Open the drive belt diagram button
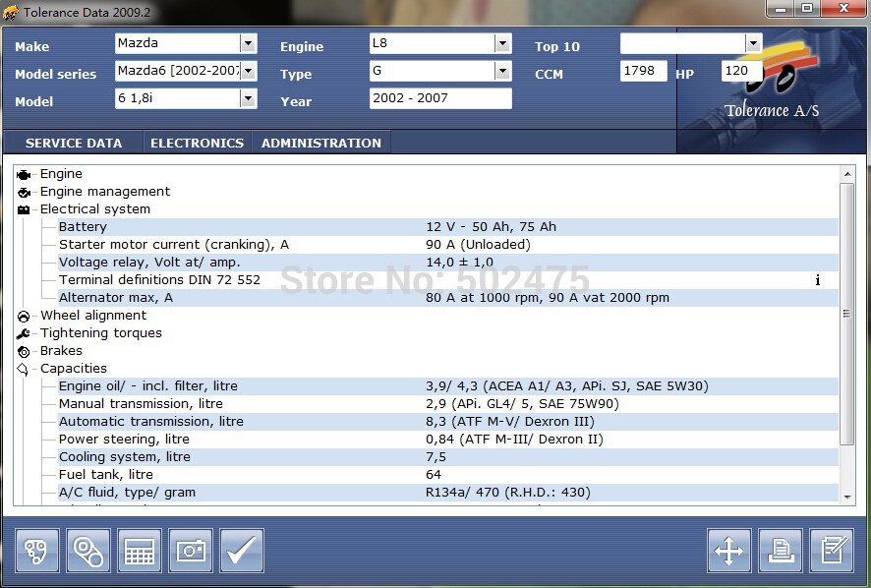The height and width of the screenshot is (588, 871). click(x=88, y=551)
